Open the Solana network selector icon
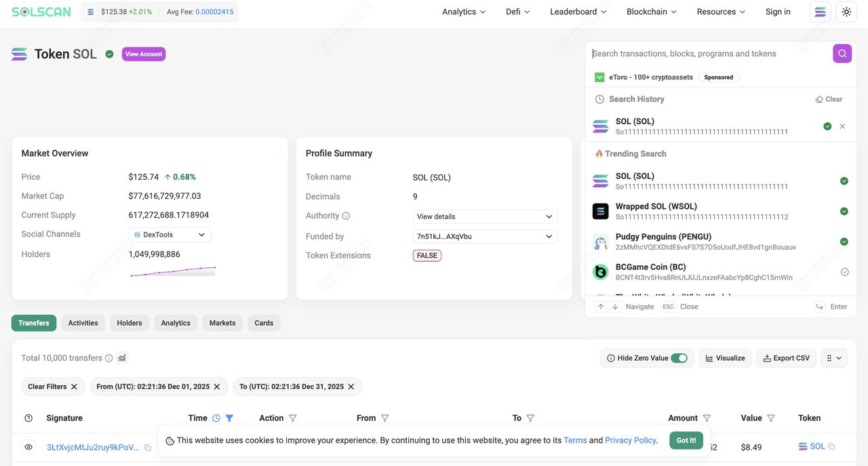This screenshot has height=466, width=868. tap(821, 12)
